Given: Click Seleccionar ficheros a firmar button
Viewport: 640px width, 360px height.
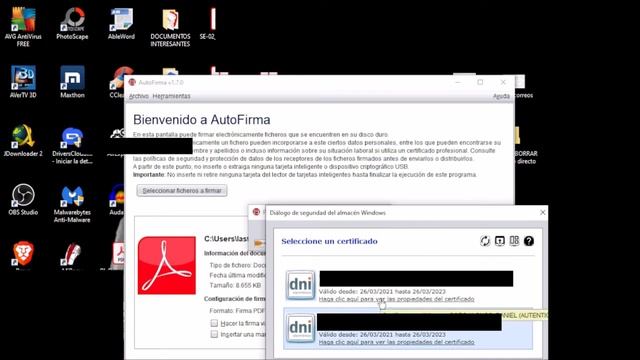Looking at the screenshot, I should (182, 191).
